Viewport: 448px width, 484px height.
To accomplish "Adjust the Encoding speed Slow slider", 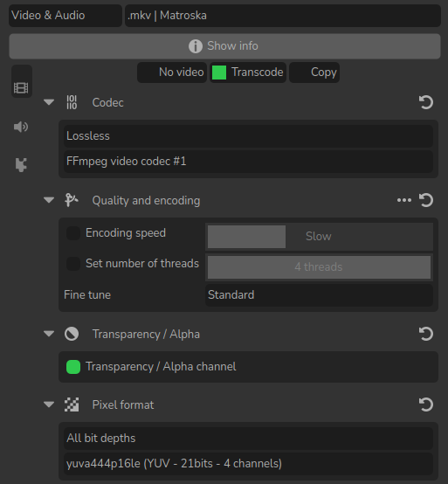I will tap(319, 237).
